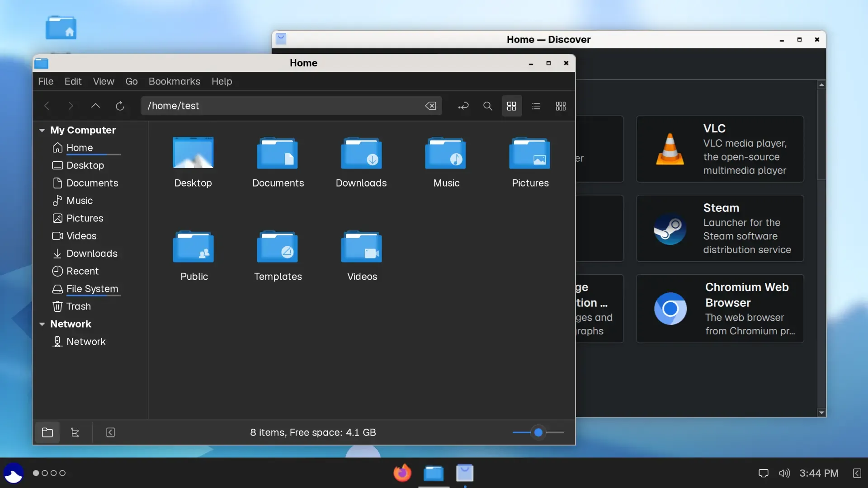The width and height of the screenshot is (868, 488).
Task: Switch to compact view mode
Action: 561,106
